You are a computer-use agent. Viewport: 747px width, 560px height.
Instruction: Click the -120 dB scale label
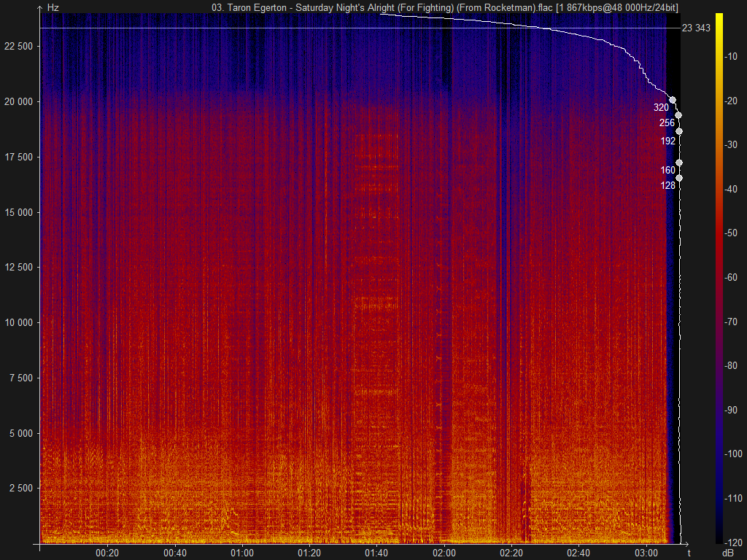[733, 542]
